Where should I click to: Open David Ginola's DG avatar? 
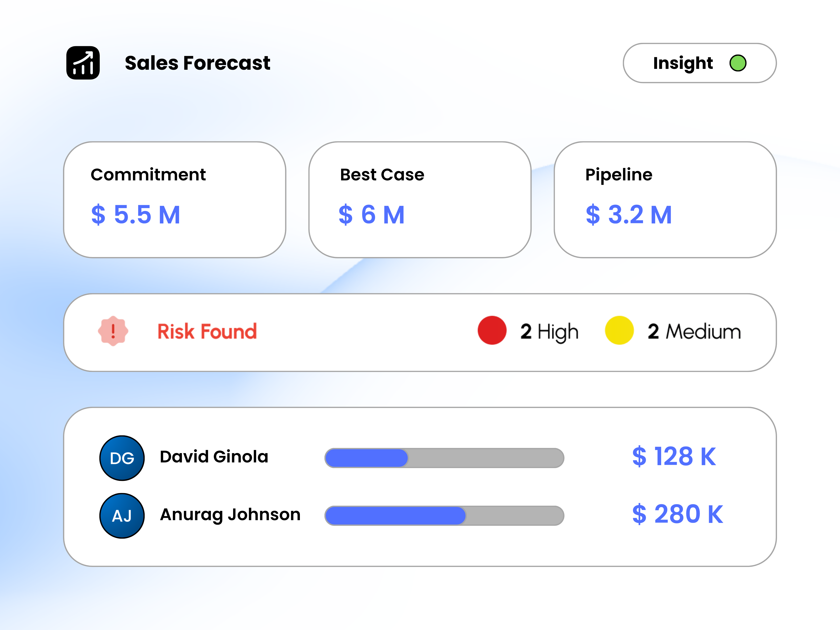pyautogui.click(x=122, y=458)
